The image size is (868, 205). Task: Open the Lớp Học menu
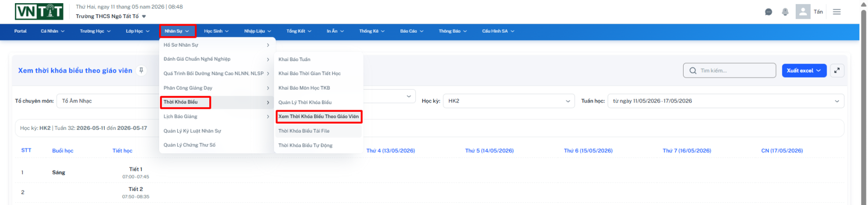tap(137, 31)
